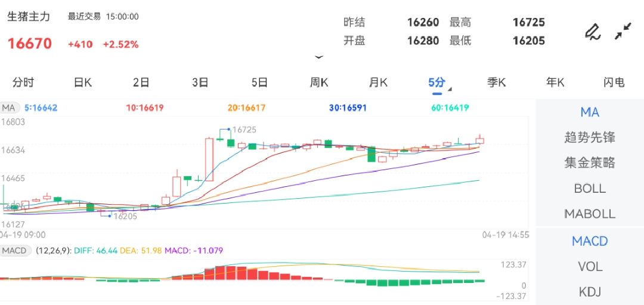The image size is (644, 305).
Task: Expand quote details with down chevron
Action: coord(319,57)
